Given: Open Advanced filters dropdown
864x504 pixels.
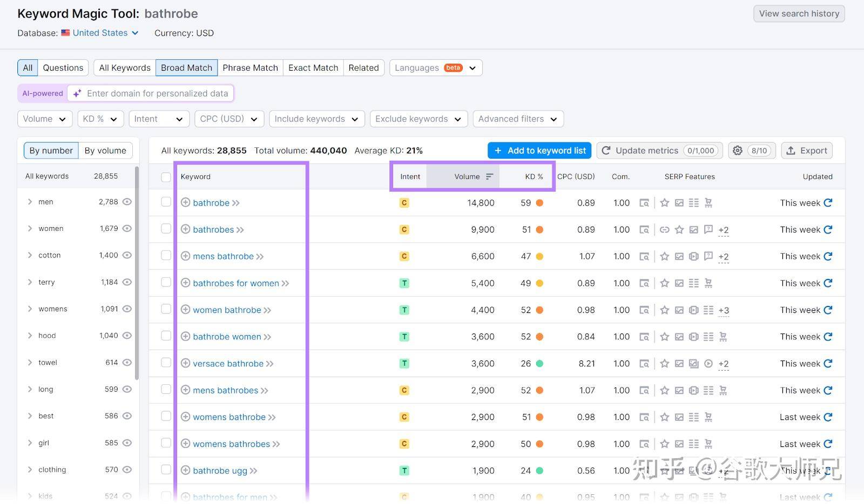Looking at the screenshot, I should pos(518,119).
